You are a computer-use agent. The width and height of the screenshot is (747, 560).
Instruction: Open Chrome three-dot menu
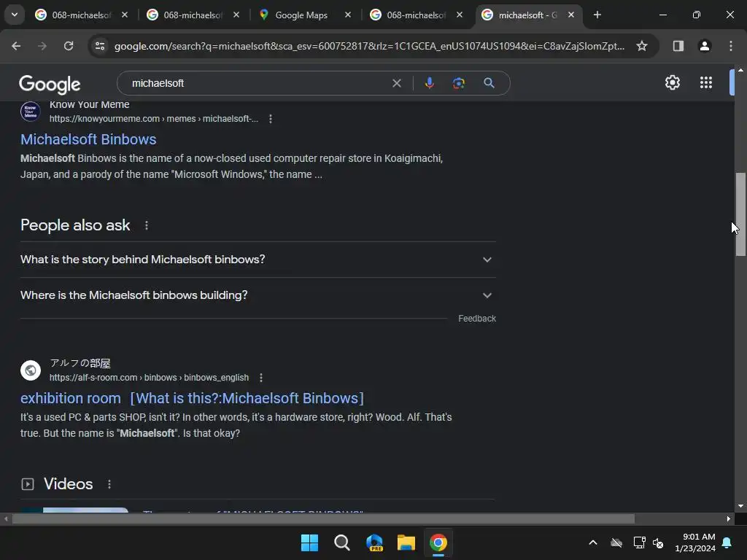pos(731,46)
